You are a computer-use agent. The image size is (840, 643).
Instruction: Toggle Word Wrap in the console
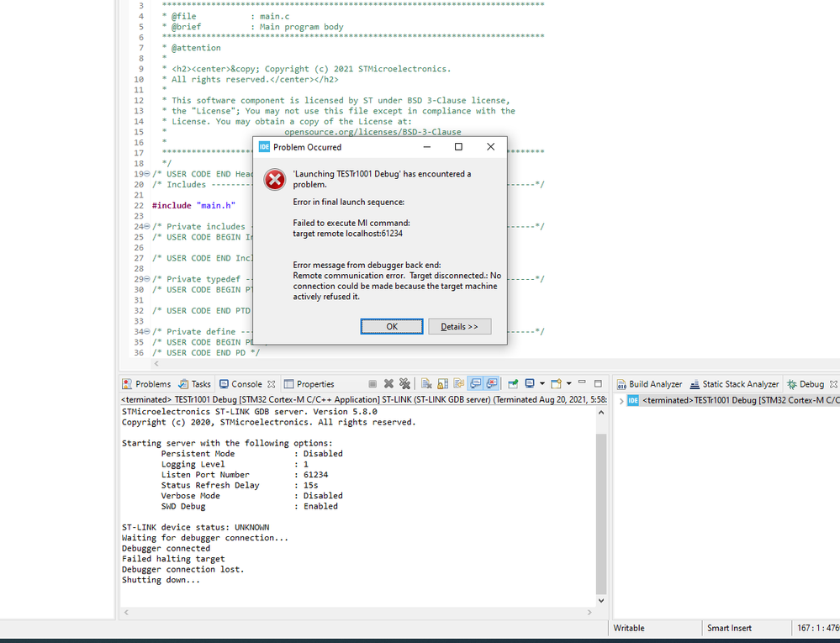(458, 384)
